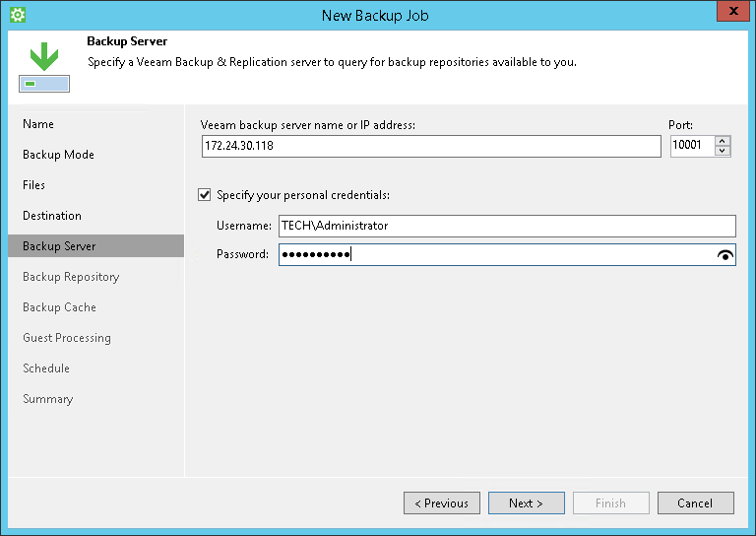Viewport: 756px width, 536px height.
Task: Close the New Backup Job window
Action: pyautogui.click(x=729, y=13)
